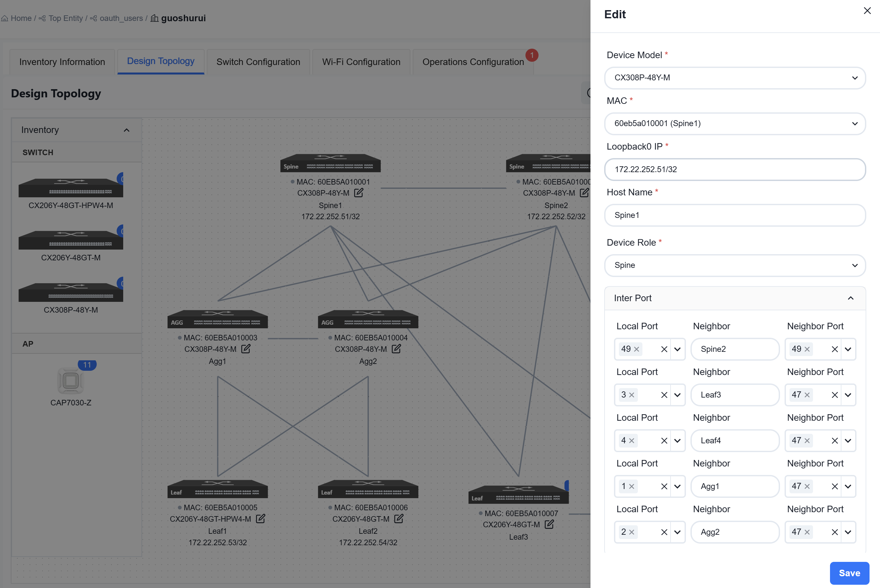Expand neighbor port dropdown for Agg1 row
The image size is (880, 588).
point(848,487)
